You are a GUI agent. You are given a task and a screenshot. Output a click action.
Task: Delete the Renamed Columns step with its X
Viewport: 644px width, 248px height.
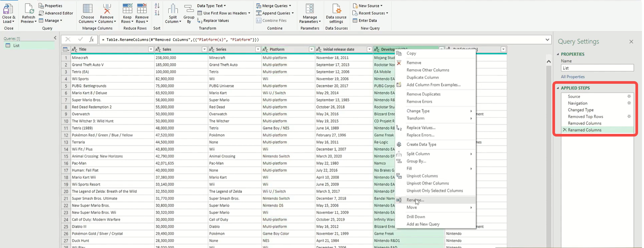click(565, 130)
